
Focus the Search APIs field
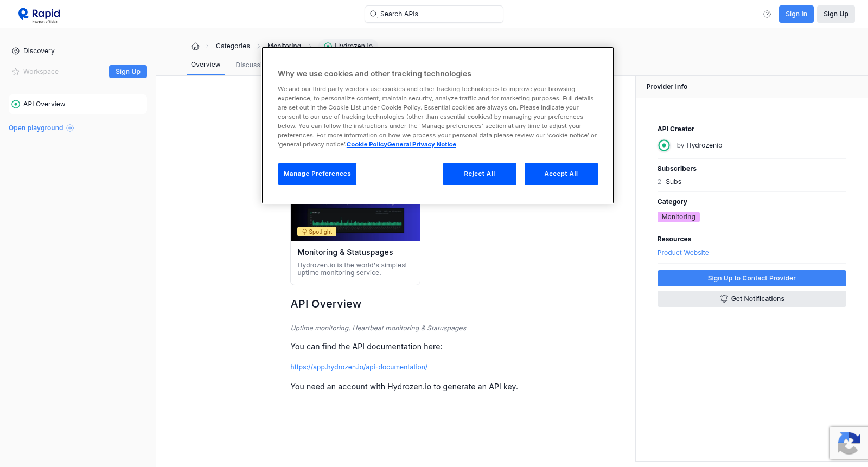pos(434,14)
